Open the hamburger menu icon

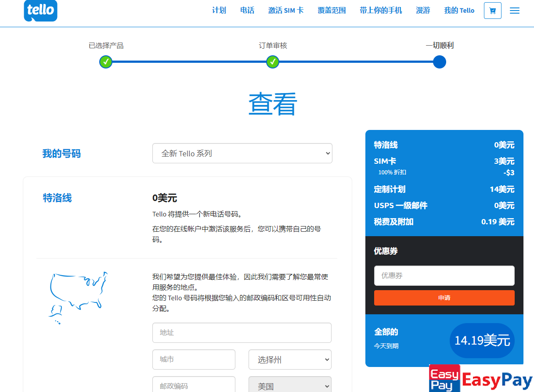[515, 11]
